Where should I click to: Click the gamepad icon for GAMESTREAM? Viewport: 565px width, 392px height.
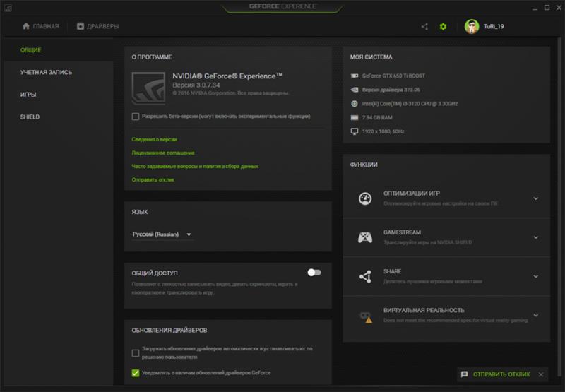coord(365,237)
